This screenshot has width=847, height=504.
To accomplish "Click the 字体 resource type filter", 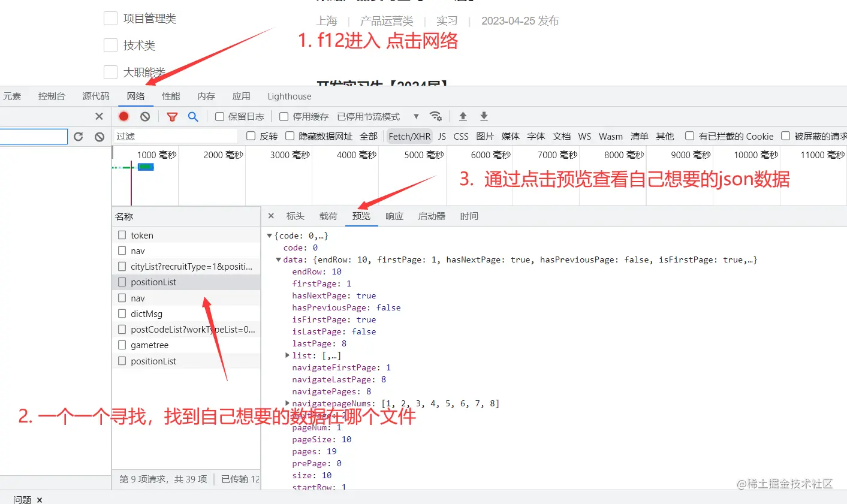I will [536, 136].
